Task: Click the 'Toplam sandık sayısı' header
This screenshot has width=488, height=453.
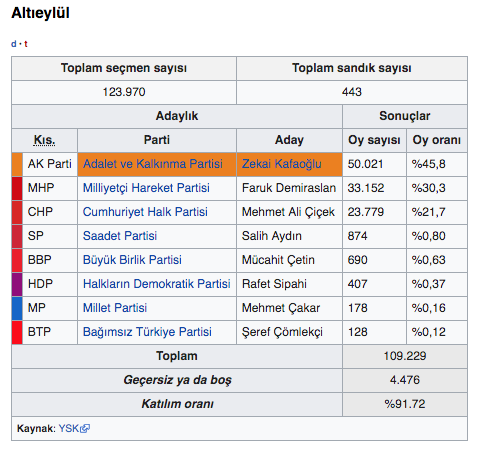Action: coord(352,68)
